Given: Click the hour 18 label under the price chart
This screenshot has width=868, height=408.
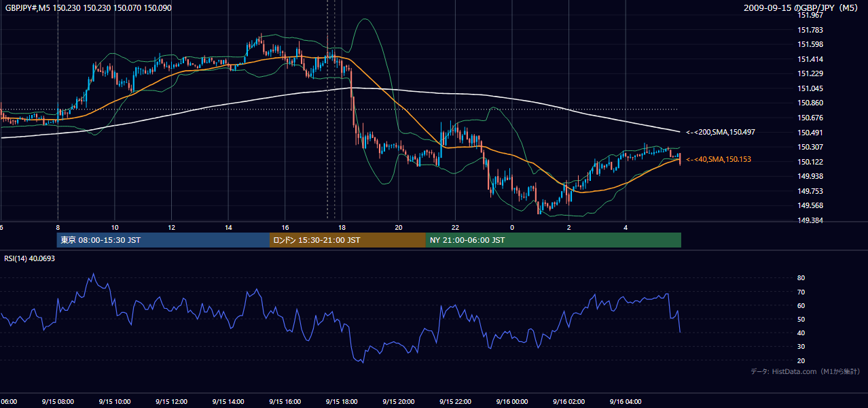Looking at the screenshot, I should tap(342, 227).
